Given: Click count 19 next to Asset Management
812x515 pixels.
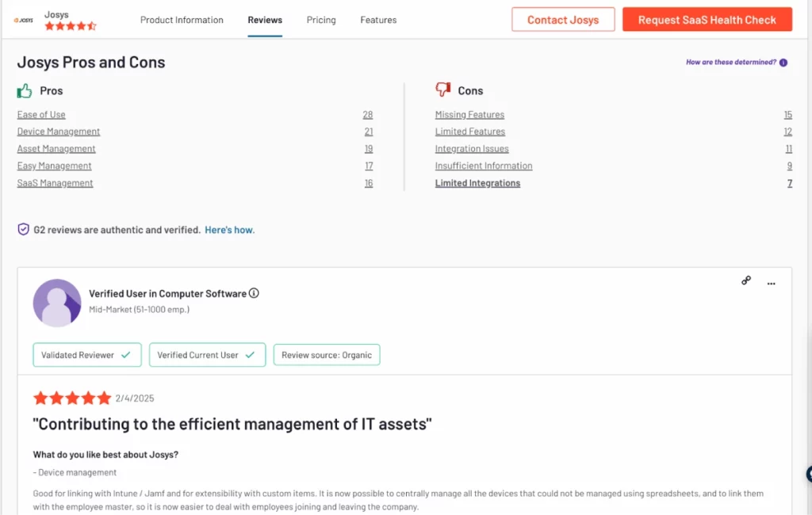Looking at the screenshot, I should click(369, 148).
